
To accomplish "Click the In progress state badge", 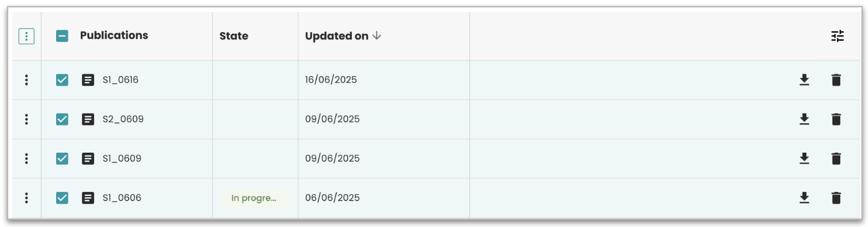I will click(254, 198).
